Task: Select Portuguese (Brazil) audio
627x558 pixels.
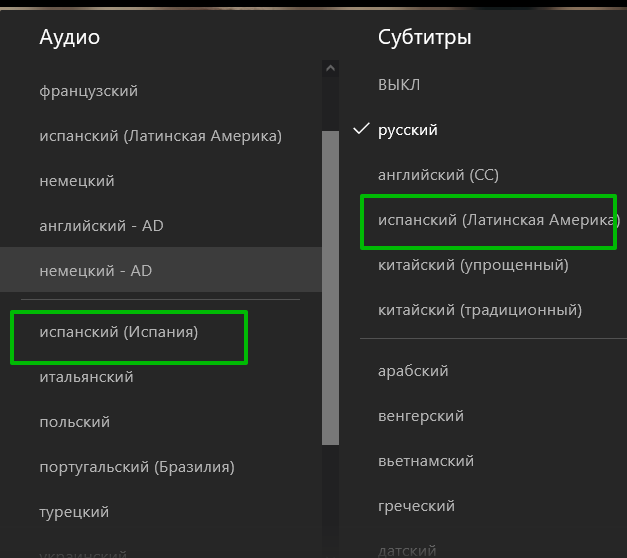Action: (137, 467)
